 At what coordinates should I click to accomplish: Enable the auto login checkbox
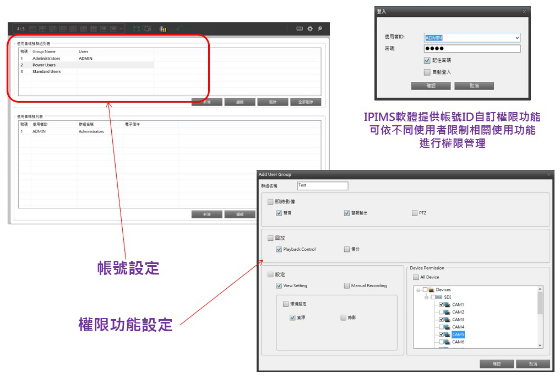point(427,72)
